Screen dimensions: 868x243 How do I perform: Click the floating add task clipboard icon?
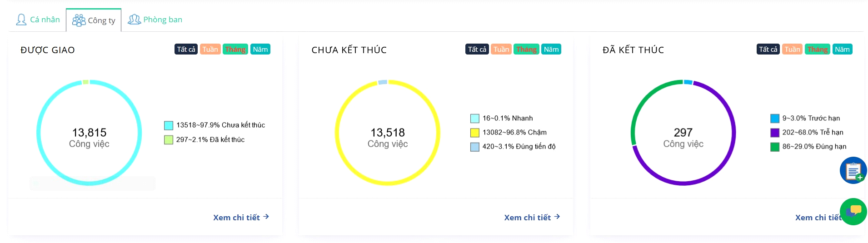853,170
